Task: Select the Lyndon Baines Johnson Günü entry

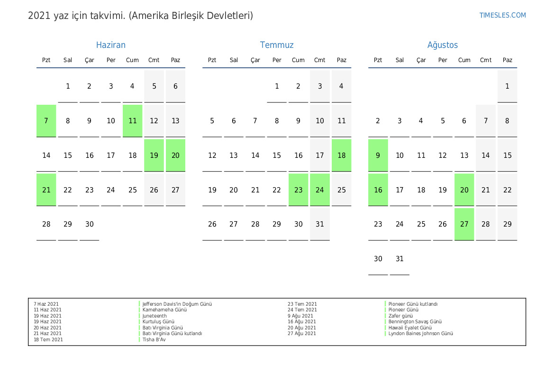Action: pos(420,334)
